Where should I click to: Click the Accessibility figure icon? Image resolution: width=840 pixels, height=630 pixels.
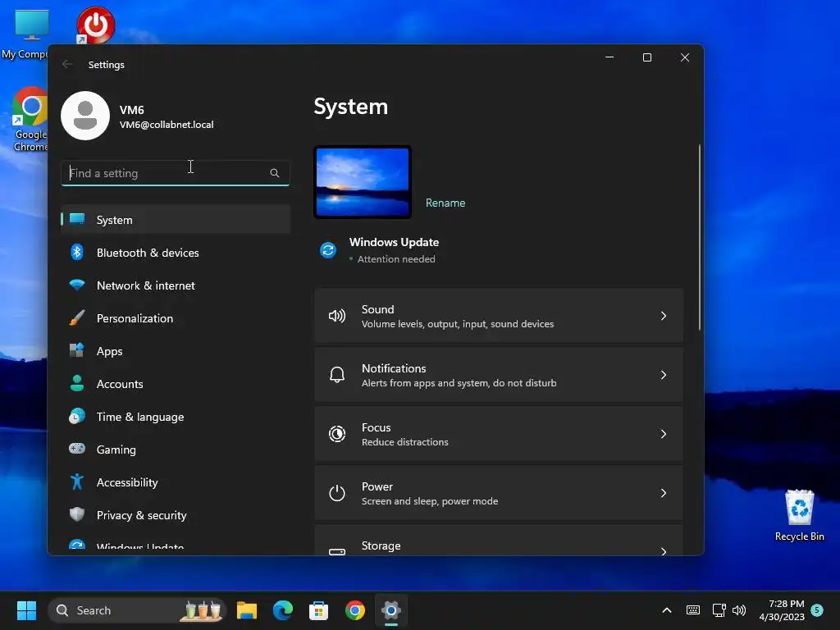pyautogui.click(x=77, y=482)
